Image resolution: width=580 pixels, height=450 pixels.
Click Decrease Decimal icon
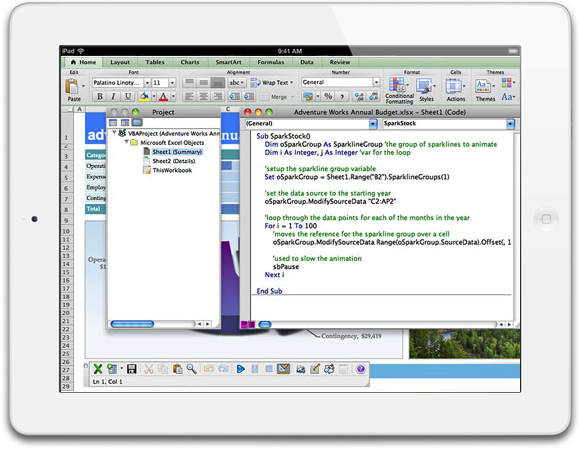[x=374, y=97]
